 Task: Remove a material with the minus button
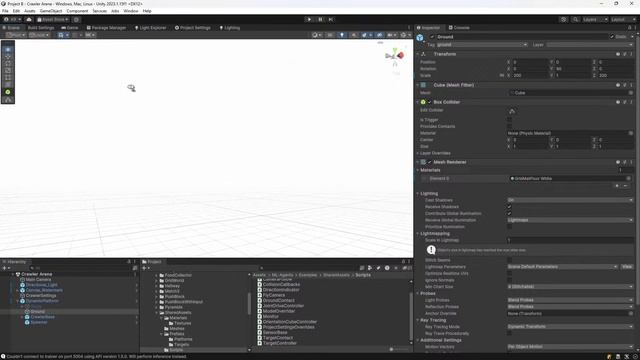coord(625,186)
